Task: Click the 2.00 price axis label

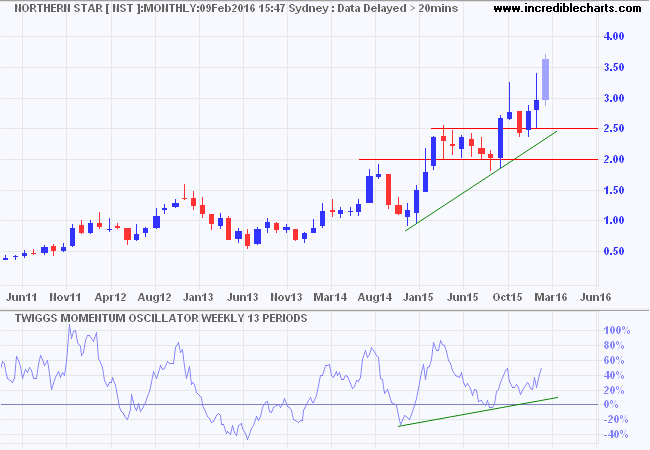Action: tap(614, 159)
